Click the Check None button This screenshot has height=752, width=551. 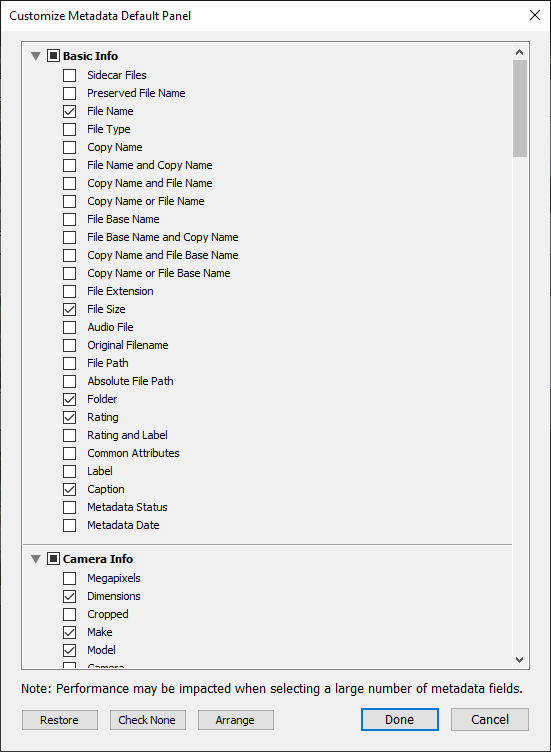147,720
